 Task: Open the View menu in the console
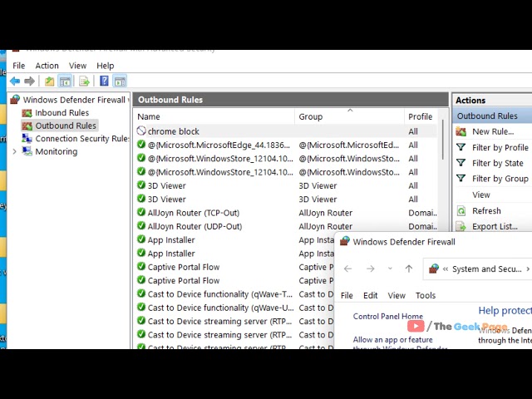pyautogui.click(x=77, y=66)
